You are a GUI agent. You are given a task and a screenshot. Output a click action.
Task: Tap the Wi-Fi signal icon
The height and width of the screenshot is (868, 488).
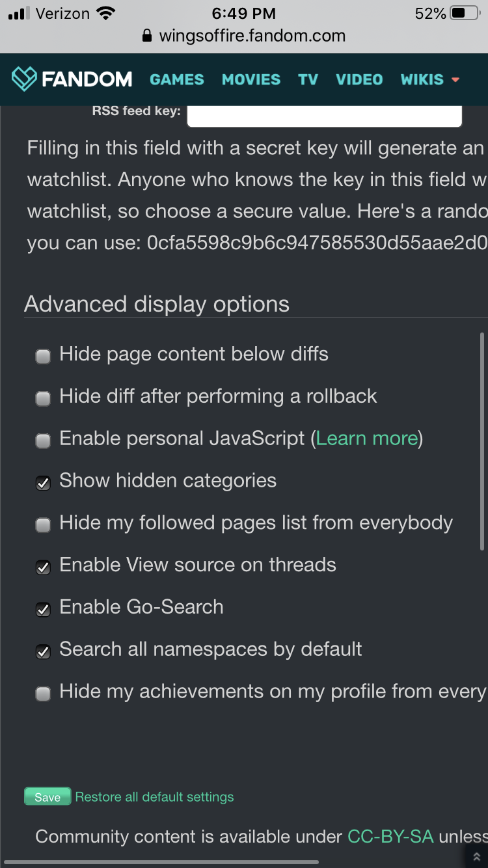tap(105, 13)
